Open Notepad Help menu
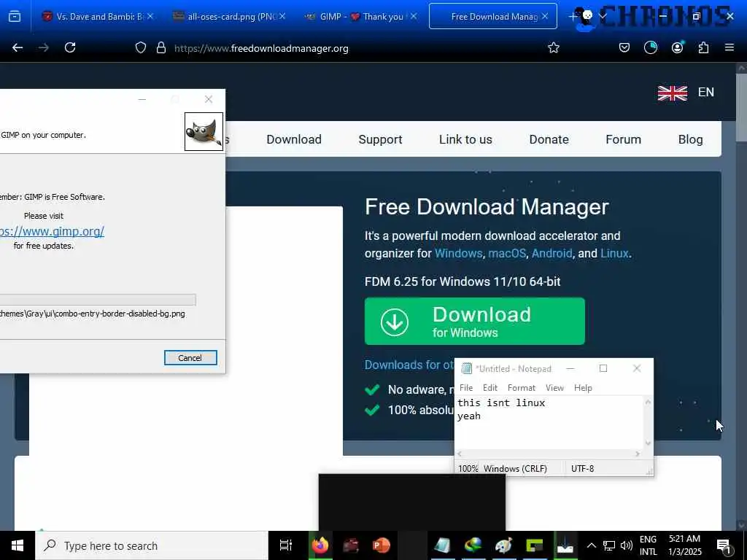The width and height of the screenshot is (747, 560). click(x=583, y=388)
